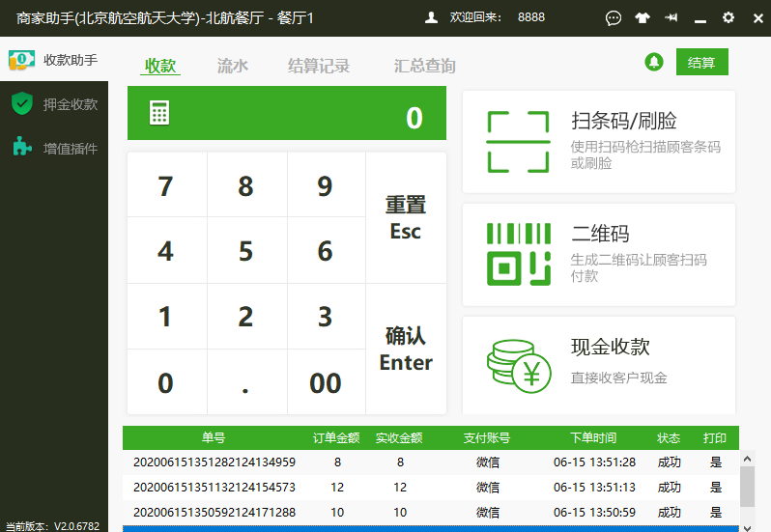The image size is (771, 532).
Task: Click the green notification bell icon
Action: (x=654, y=63)
